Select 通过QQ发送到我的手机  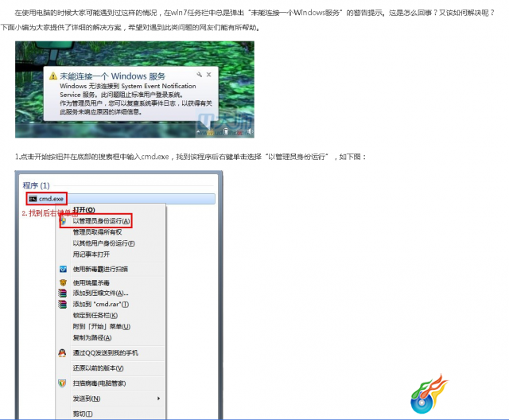tap(106, 353)
